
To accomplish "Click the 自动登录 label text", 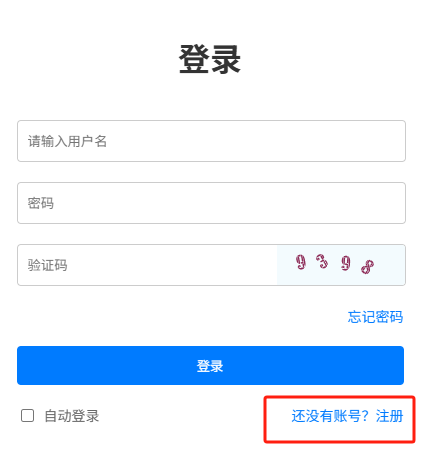I will [72, 416].
